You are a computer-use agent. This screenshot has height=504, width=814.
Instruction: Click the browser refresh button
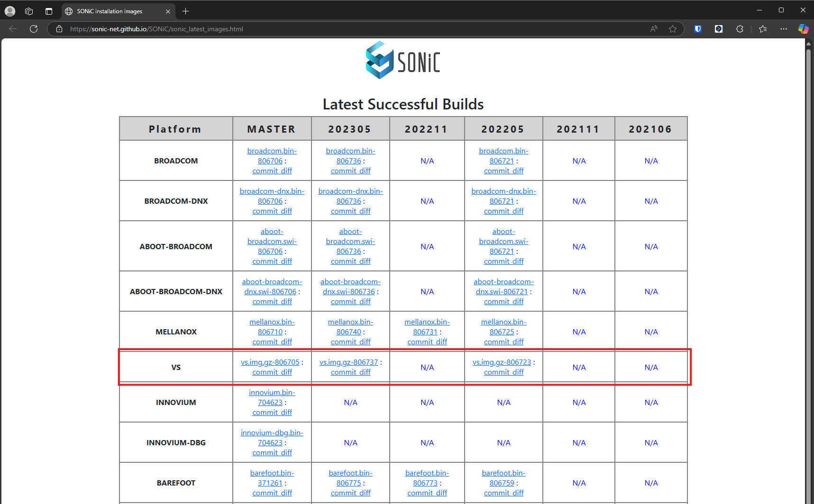point(34,29)
